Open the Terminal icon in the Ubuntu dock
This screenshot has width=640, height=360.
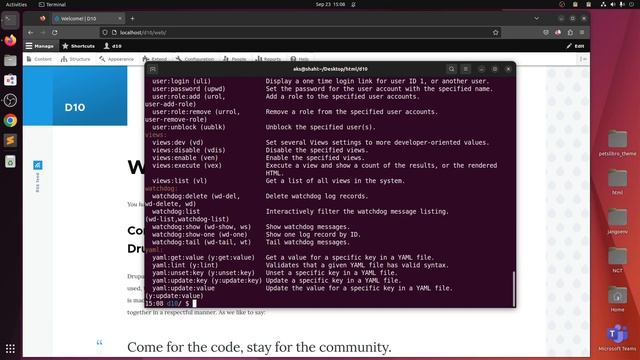coord(10,20)
